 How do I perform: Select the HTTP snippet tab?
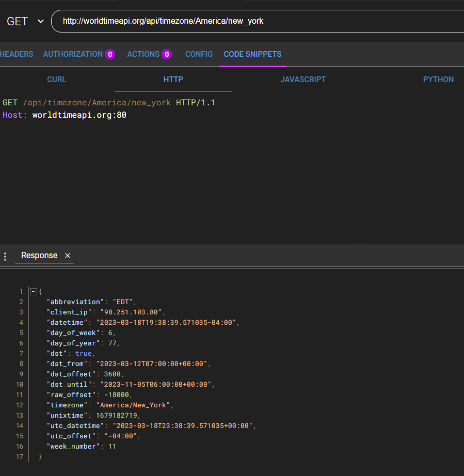173,80
